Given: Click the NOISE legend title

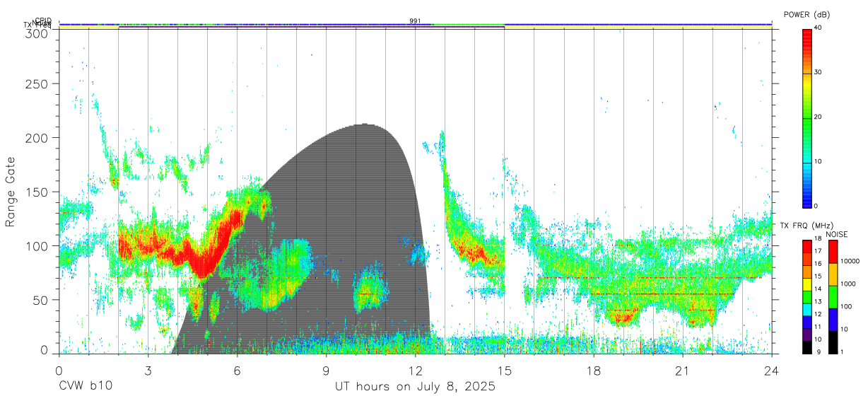Looking at the screenshot, I should click(836, 233).
